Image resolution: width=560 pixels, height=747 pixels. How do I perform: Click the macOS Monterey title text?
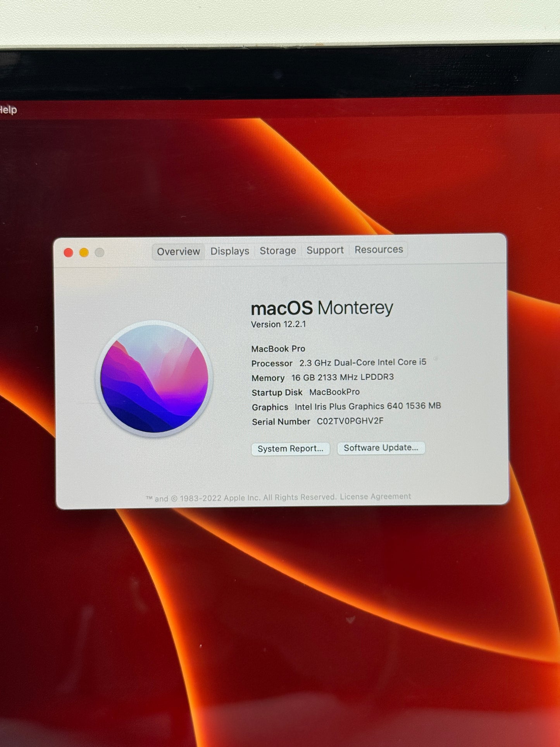(322, 308)
